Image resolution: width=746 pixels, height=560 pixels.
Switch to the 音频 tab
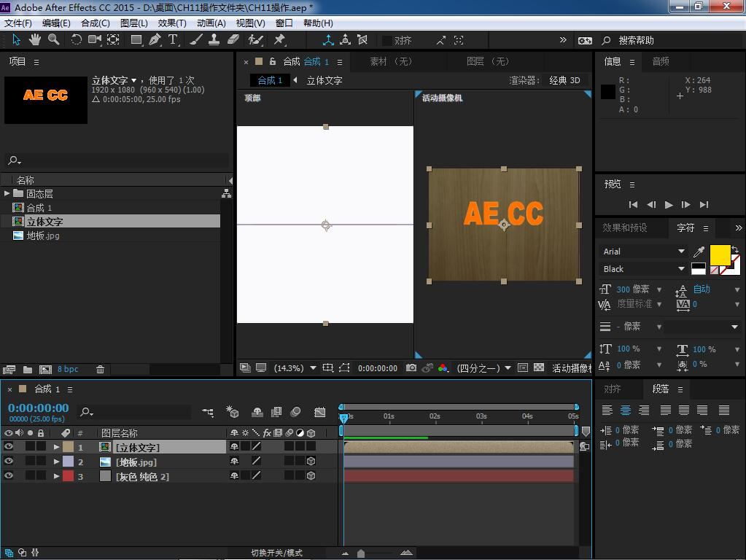[661, 61]
